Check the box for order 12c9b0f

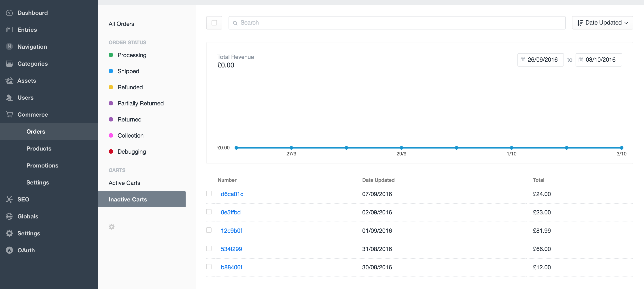pos(209,230)
